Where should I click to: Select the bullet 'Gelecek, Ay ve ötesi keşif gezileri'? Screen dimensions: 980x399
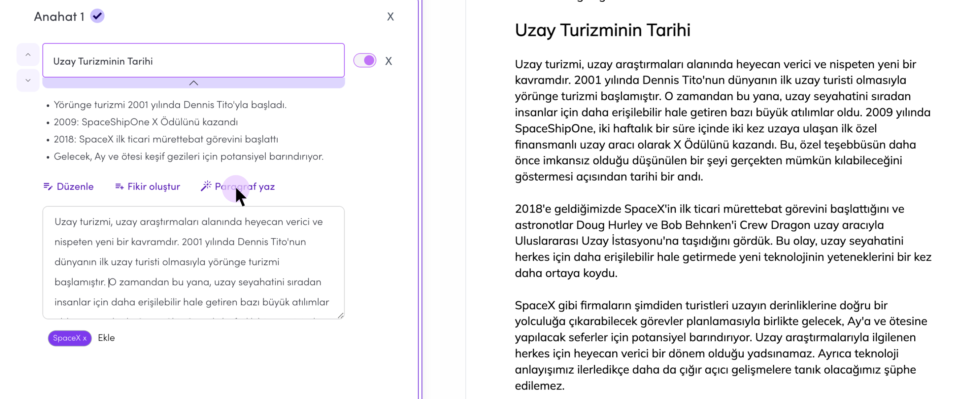pos(189,156)
